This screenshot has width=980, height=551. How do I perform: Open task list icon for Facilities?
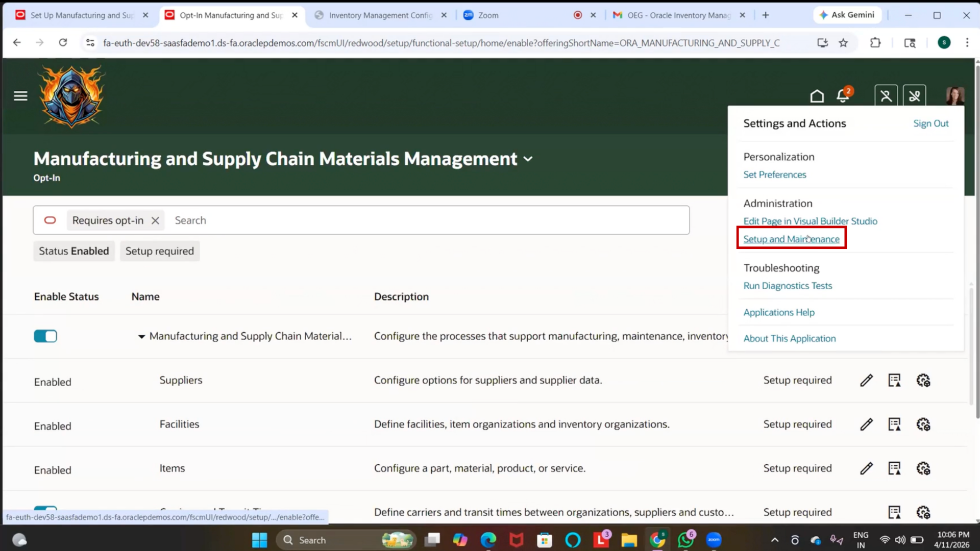click(894, 424)
